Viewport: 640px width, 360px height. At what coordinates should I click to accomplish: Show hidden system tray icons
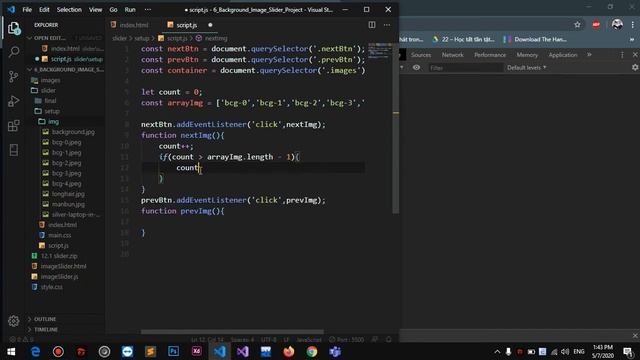click(x=497, y=351)
